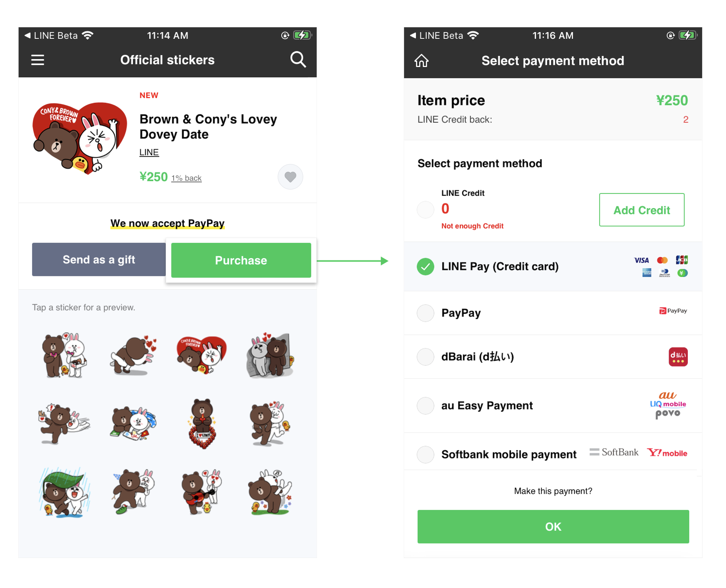This screenshot has width=726, height=588.
Task: Go home via the house icon
Action: tap(422, 61)
